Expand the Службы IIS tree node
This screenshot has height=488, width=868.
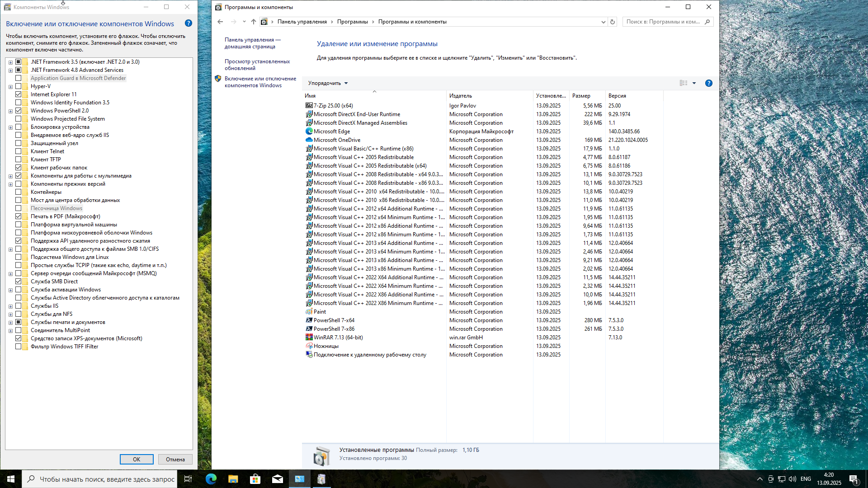point(10,306)
